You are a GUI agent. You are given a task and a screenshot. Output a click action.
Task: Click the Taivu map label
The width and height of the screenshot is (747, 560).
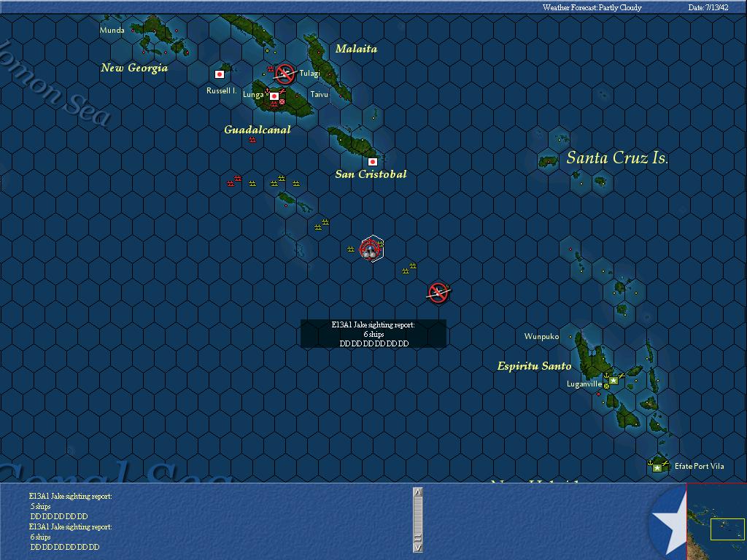point(320,94)
